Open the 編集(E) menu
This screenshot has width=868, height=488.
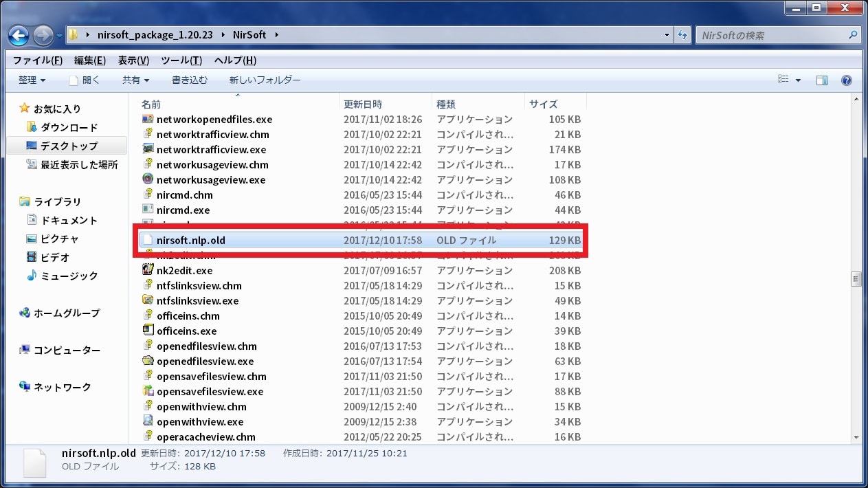[89, 60]
